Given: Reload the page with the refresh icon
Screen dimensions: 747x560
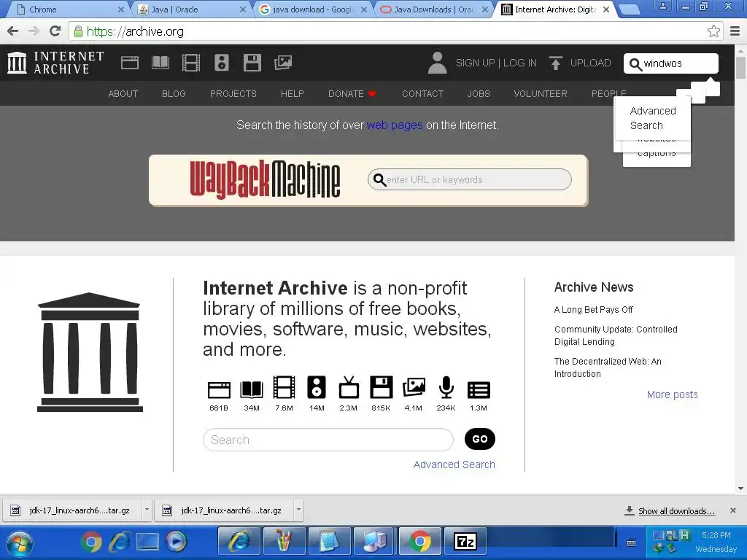Looking at the screenshot, I should pyautogui.click(x=55, y=31).
